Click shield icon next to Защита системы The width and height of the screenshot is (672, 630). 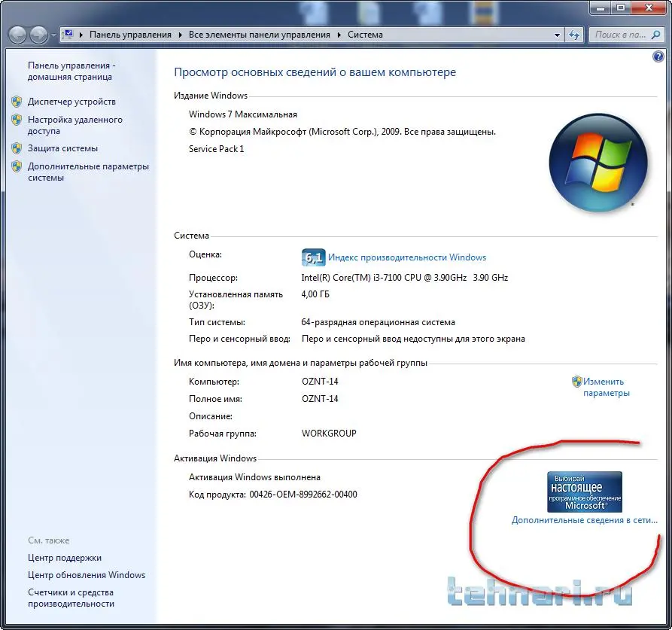click(x=17, y=148)
